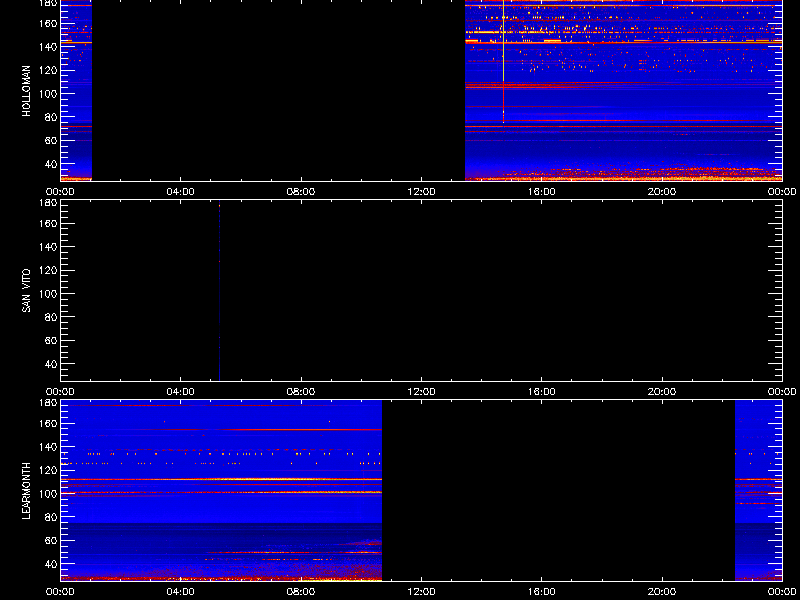Select the 40 frequency label on Holloman axis
Screen dimensions: 800x600
pyautogui.click(x=51, y=164)
